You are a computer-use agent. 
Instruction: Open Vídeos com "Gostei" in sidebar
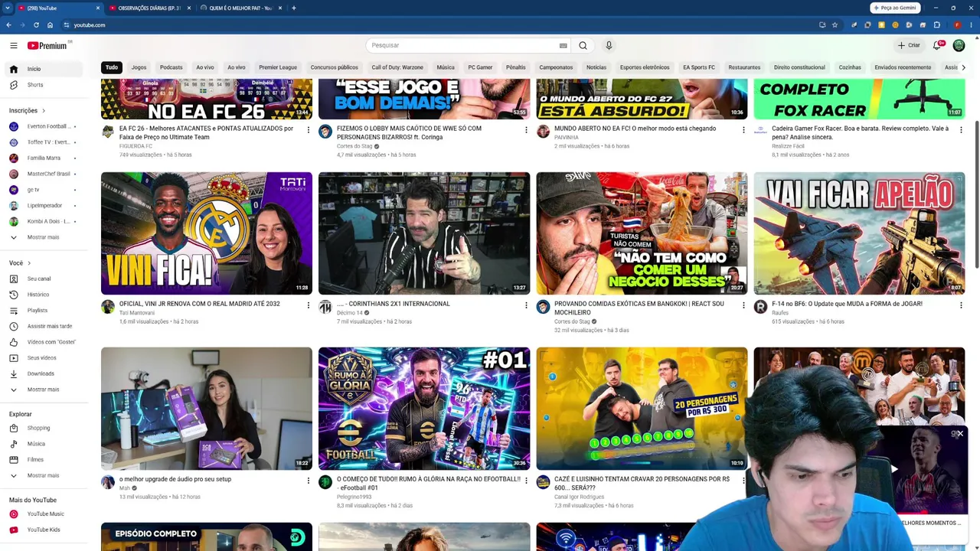pos(50,342)
